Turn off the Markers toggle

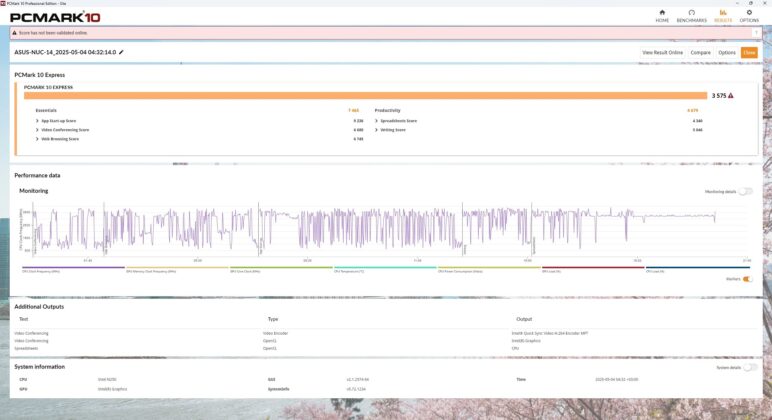pos(747,279)
